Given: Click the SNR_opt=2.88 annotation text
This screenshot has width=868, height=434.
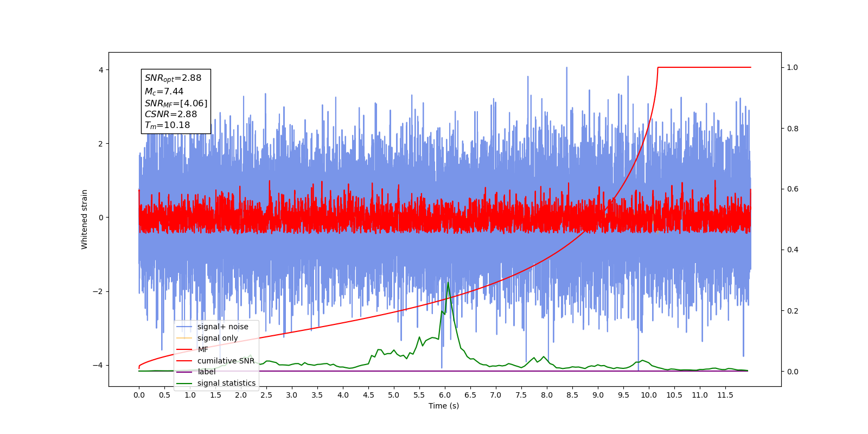Looking at the screenshot, I should click(173, 78).
